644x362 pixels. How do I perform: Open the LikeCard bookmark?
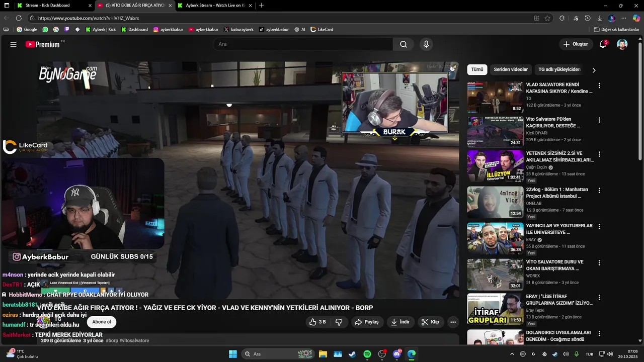click(321, 30)
